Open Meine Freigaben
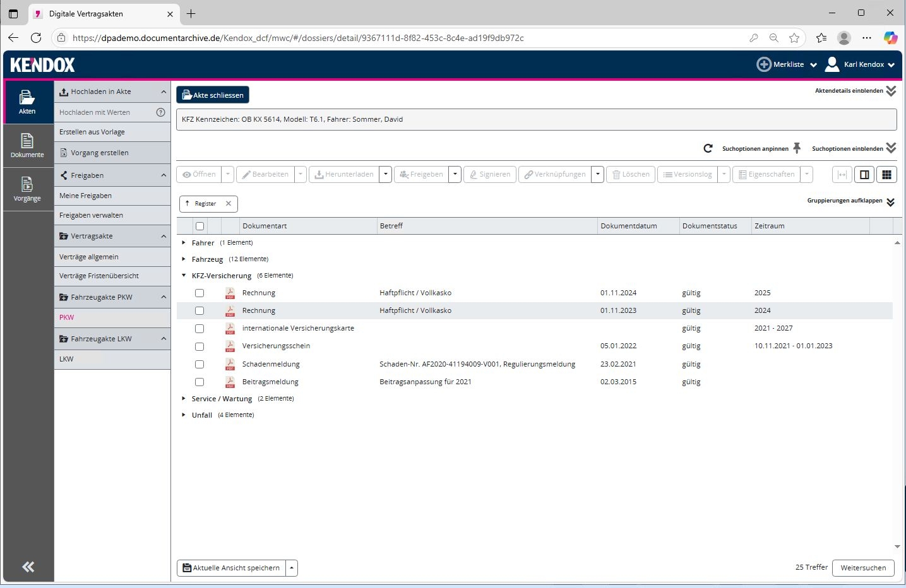The image size is (906, 588). (112, 196)
